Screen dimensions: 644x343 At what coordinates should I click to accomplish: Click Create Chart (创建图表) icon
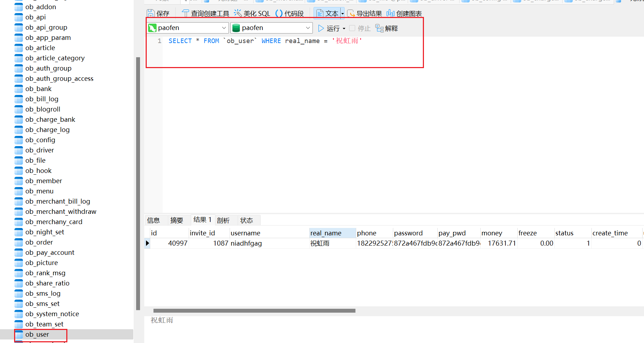click(x=390, y=13)
